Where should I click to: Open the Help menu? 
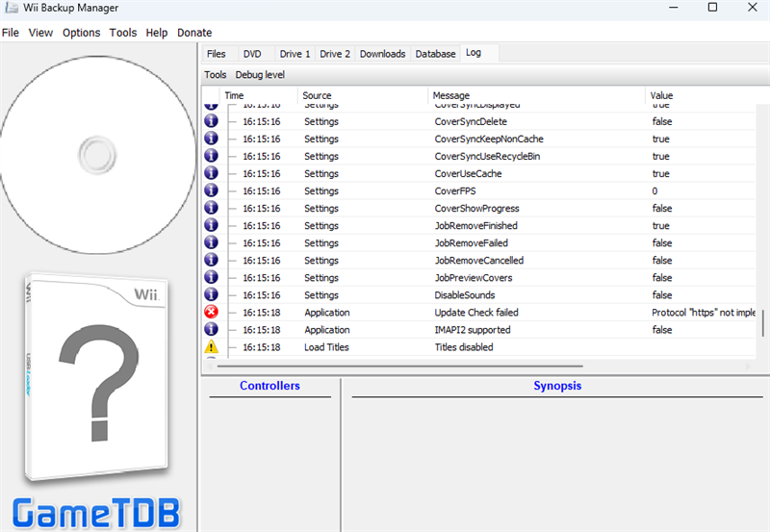point(157,33)
